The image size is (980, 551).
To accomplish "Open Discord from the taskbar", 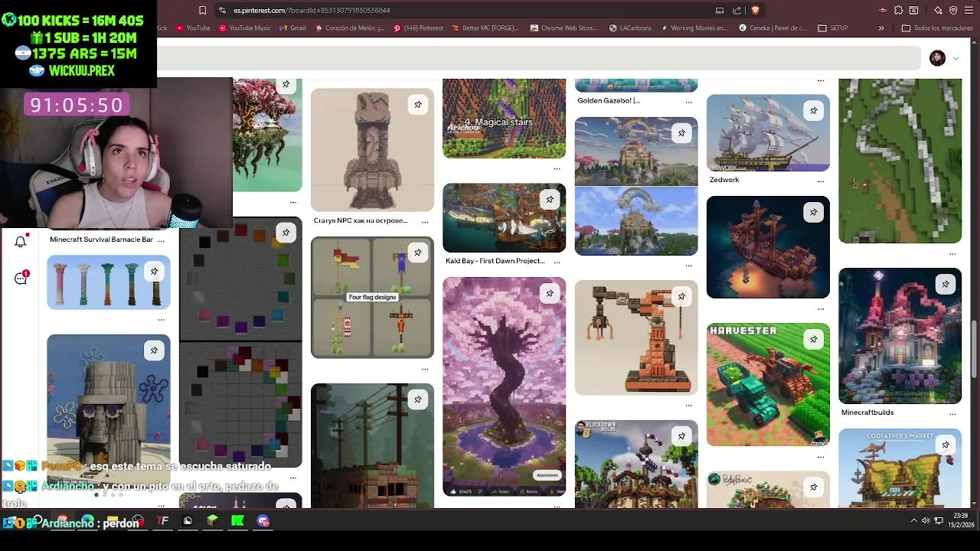I will (263, 521).
